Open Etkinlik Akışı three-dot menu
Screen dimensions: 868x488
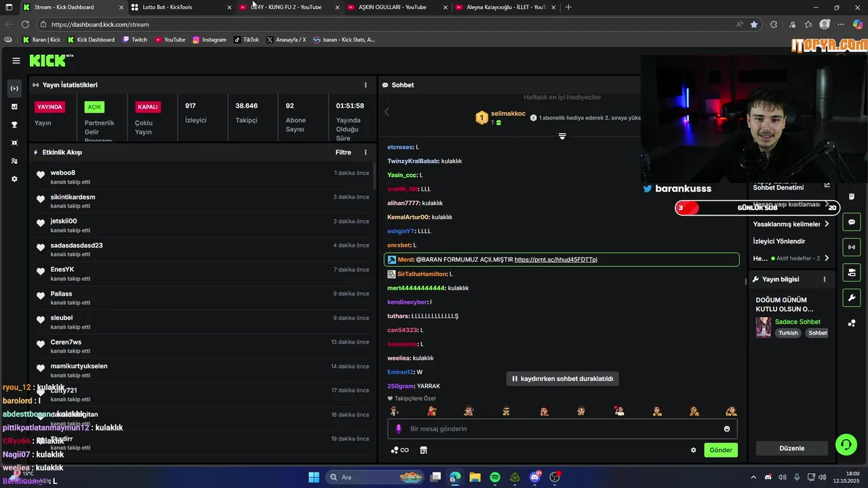pos(366,152)
